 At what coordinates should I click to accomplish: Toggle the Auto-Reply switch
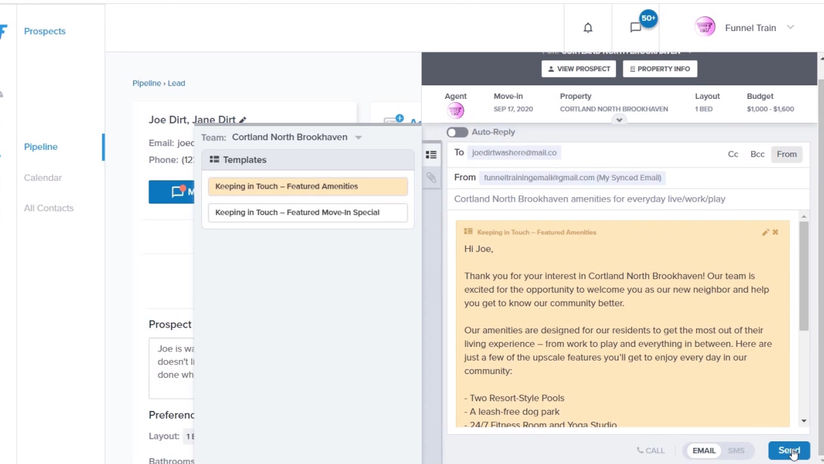tap(457, 132)
